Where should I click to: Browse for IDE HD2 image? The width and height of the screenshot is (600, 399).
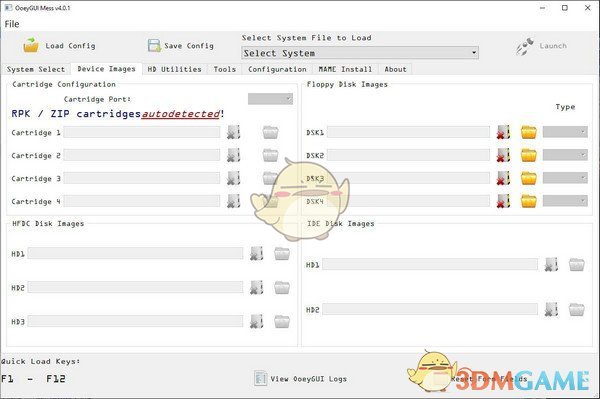click(577, 309)
